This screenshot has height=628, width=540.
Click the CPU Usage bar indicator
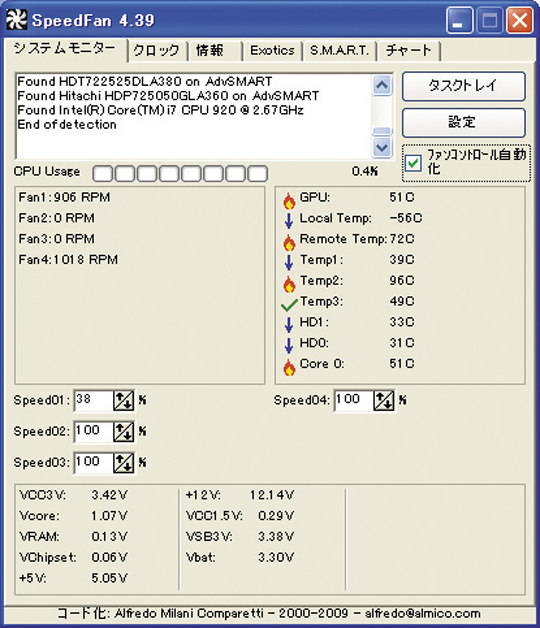click(180, 173)
